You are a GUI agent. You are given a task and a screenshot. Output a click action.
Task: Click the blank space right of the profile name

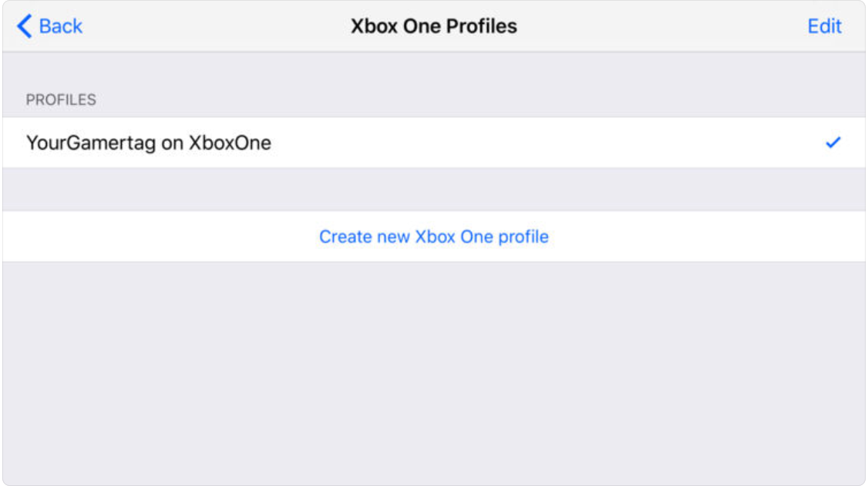tap(540, 143)
